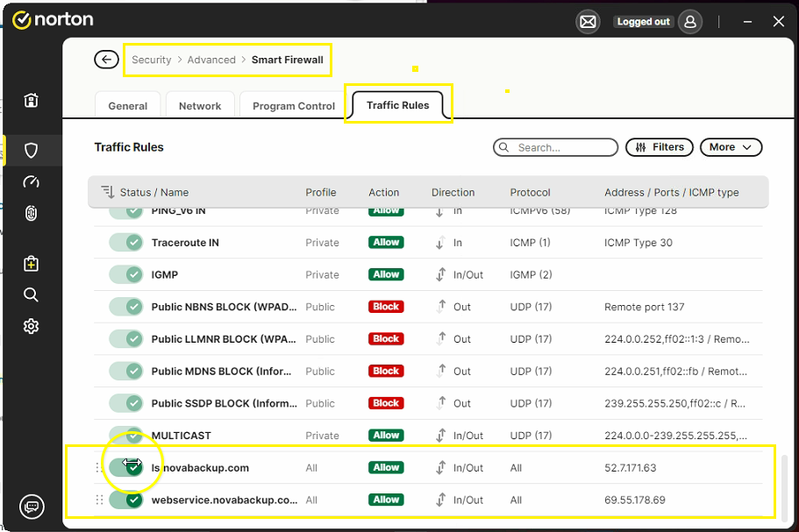This screenshot has height=532, width=799.
Task: Go back with the arrow button
Action: pyautogui.click(x=106, y=60)
